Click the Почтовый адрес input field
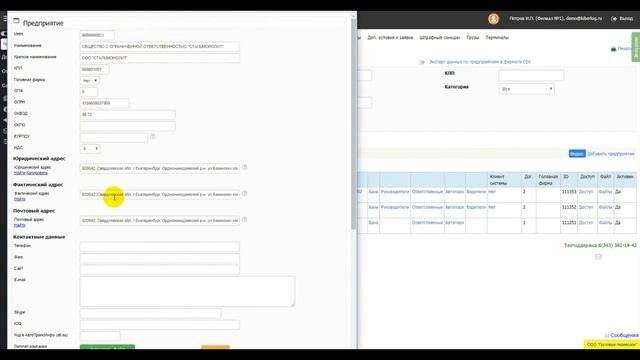The height and width of the screenshot is (360, 640). click(160, 220)
